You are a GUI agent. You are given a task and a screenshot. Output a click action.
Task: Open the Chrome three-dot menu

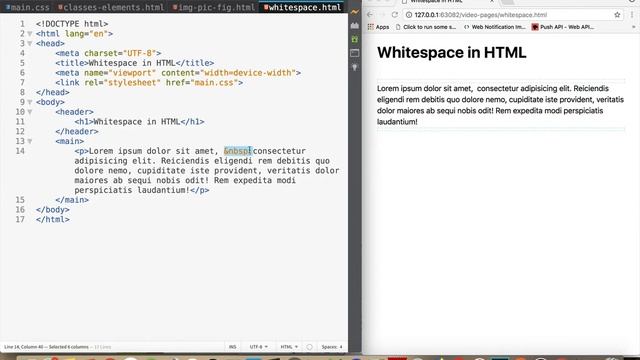[632, 15]
